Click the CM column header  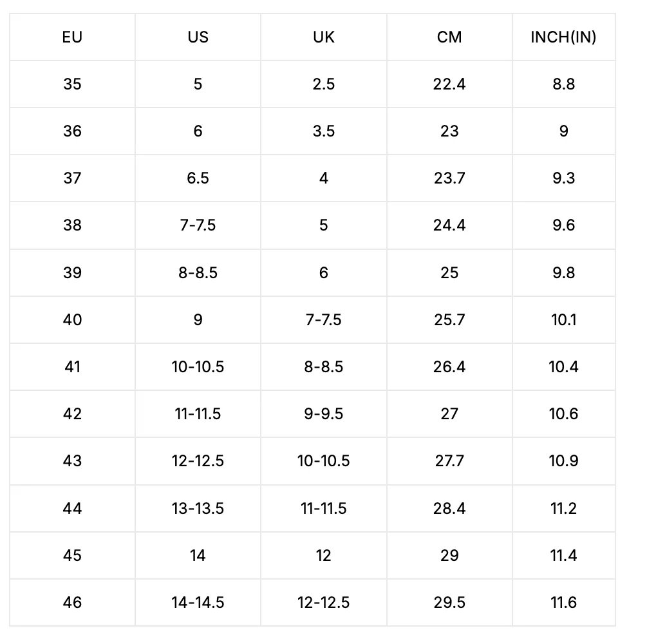(449, 37)
